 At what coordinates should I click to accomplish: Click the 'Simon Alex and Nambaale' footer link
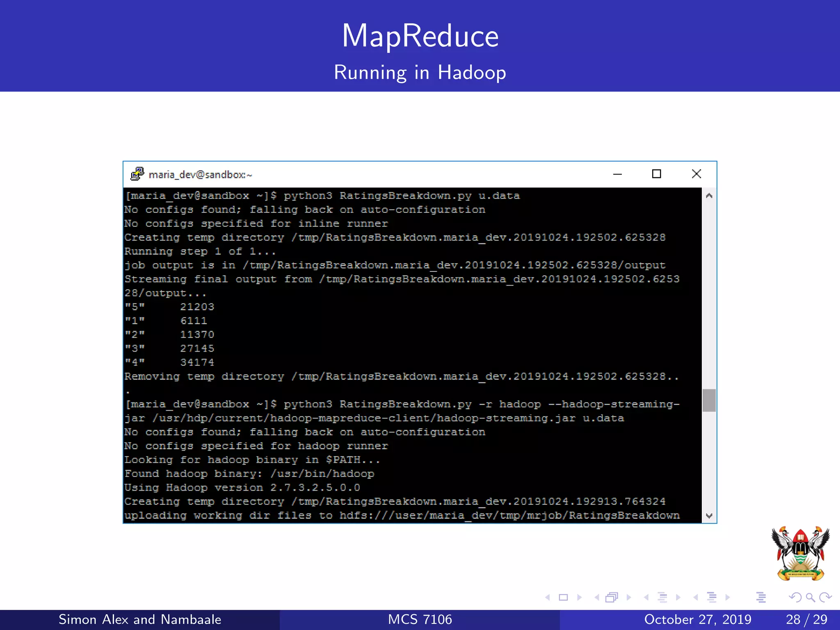click(140, 619)
